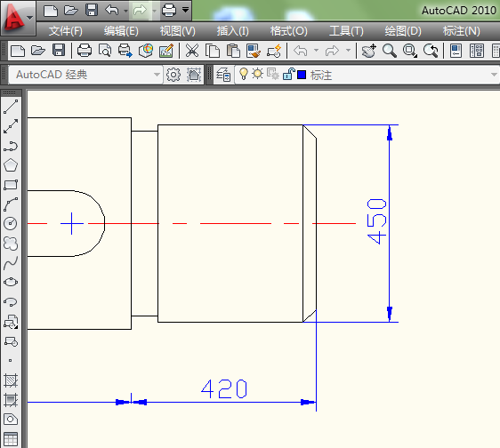Open the 格式(O) menu
The height and width of the screenshot is (448, 500).
pos(289,31)
